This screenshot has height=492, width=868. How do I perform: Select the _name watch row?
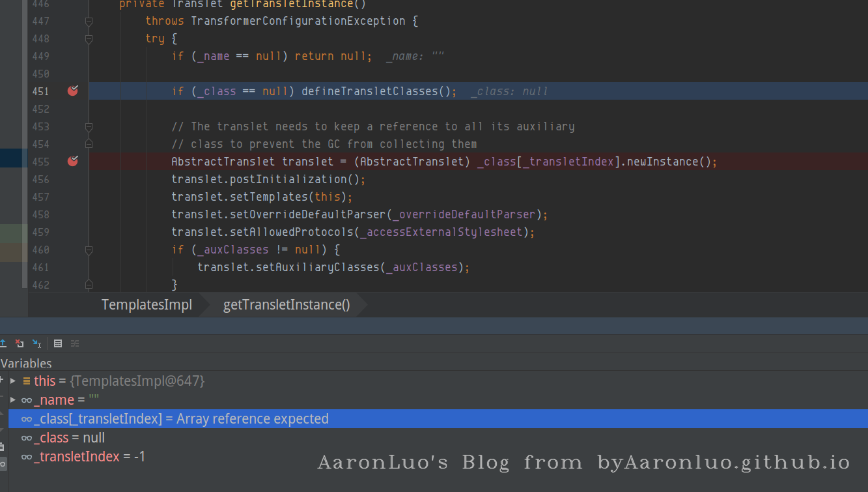438,399
